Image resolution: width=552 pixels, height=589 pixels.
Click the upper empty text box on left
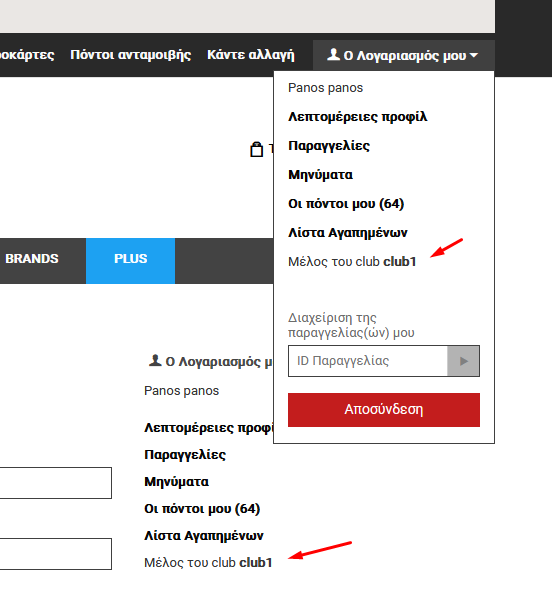point(56,483)
